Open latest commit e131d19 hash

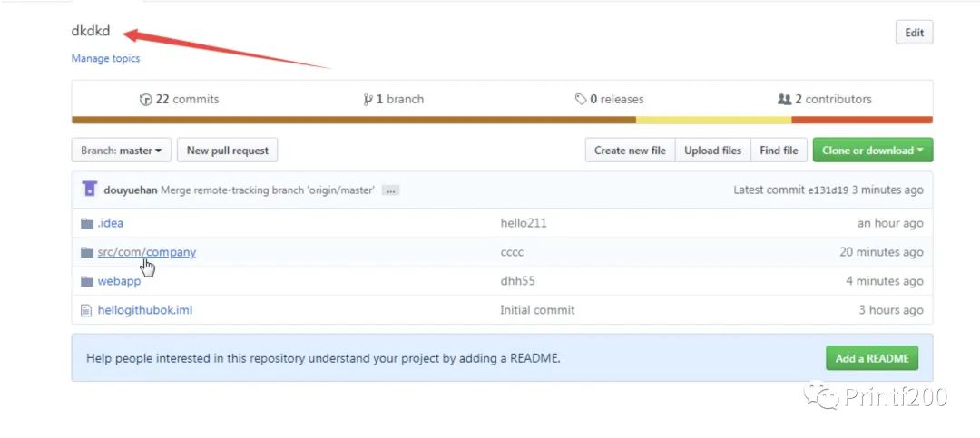[x=828, y=190]
